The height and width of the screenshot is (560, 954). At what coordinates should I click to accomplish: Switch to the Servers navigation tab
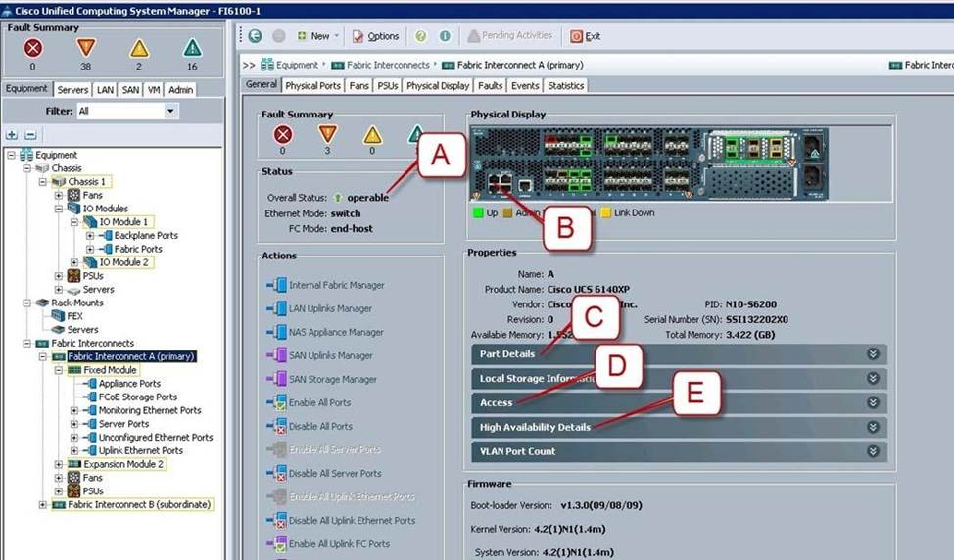[72, 90]
